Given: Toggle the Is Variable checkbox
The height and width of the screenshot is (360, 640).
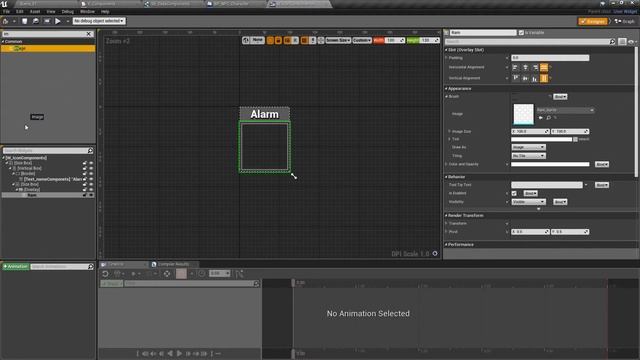Looking at the screenshot, I should tap(521, 33).
